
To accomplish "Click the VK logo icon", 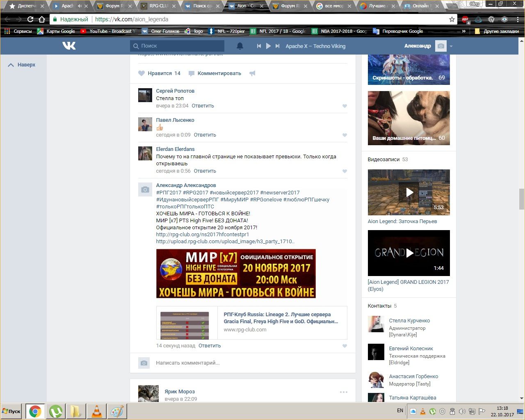I will coord(69,46).
